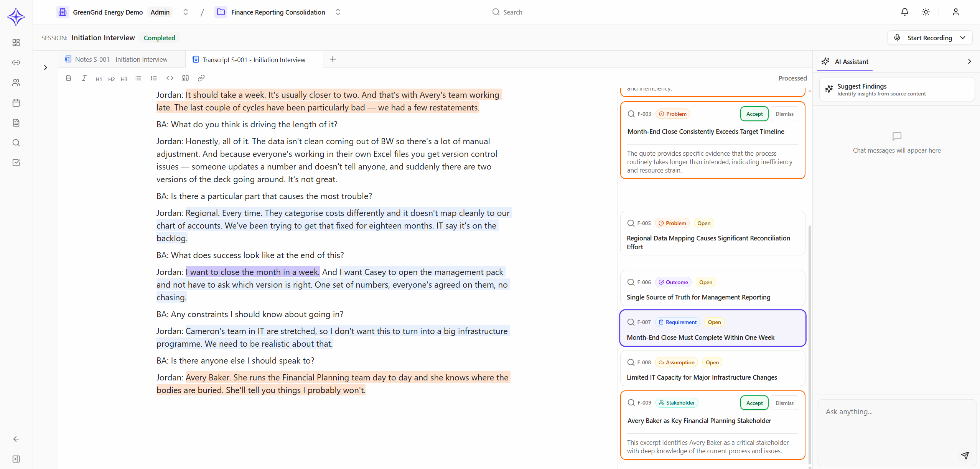
Task: Open finding F-008 Limited IT Capacity
Action: [x=713, y=369]
